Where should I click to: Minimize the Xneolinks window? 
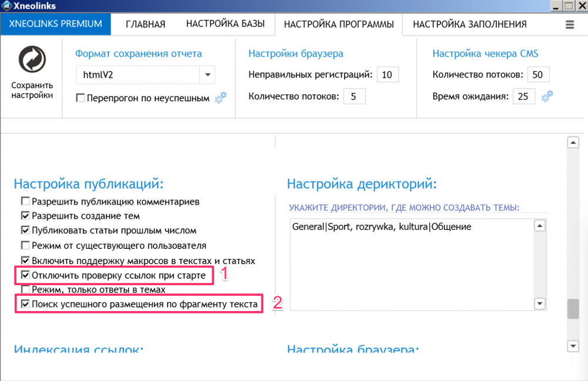[x=556, y=6]
